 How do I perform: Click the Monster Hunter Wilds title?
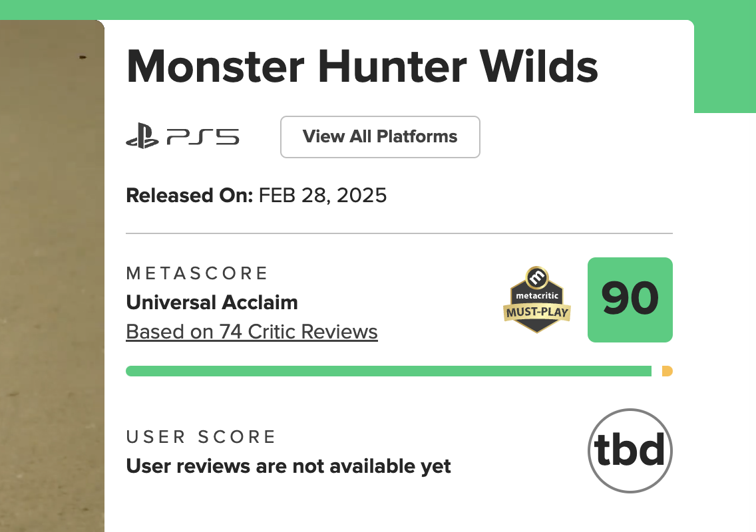click(x=362, y=66)
